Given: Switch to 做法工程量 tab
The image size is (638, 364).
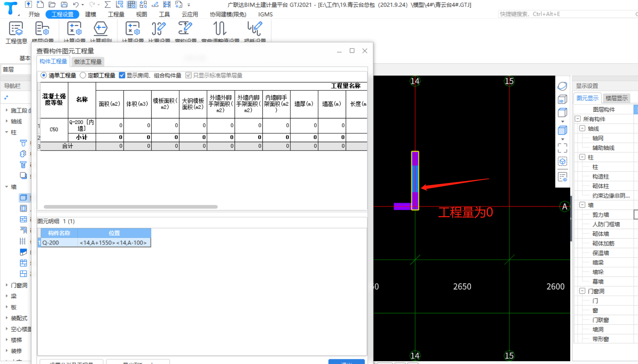Looking at the screenshot, I should click(88, 62).
